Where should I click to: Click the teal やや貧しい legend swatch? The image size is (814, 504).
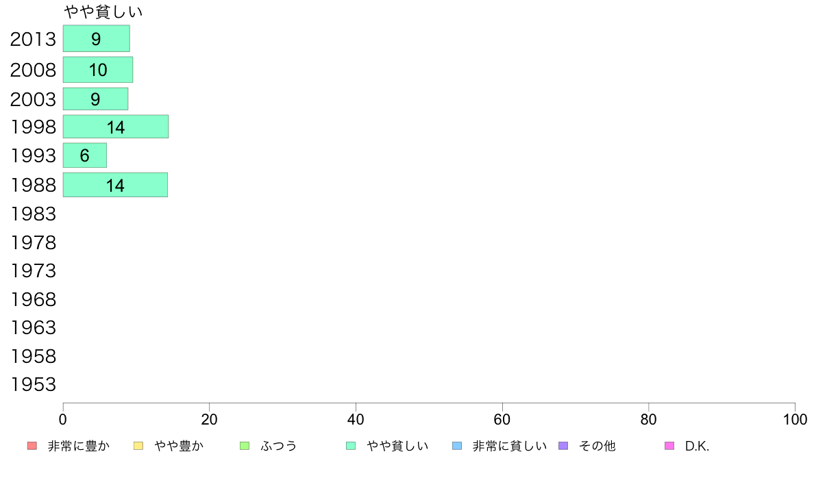pyautogui.click(x=351, y=446)
